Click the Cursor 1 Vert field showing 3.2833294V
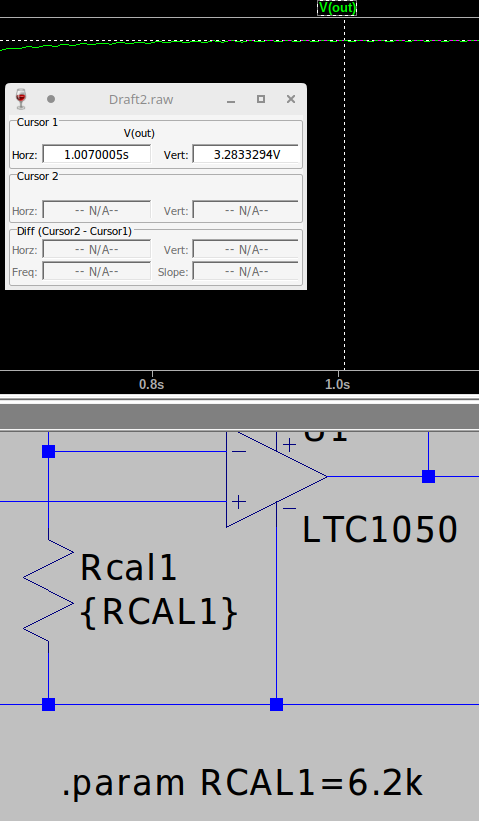Screen dimensions: 479x821 pos(246,154)
